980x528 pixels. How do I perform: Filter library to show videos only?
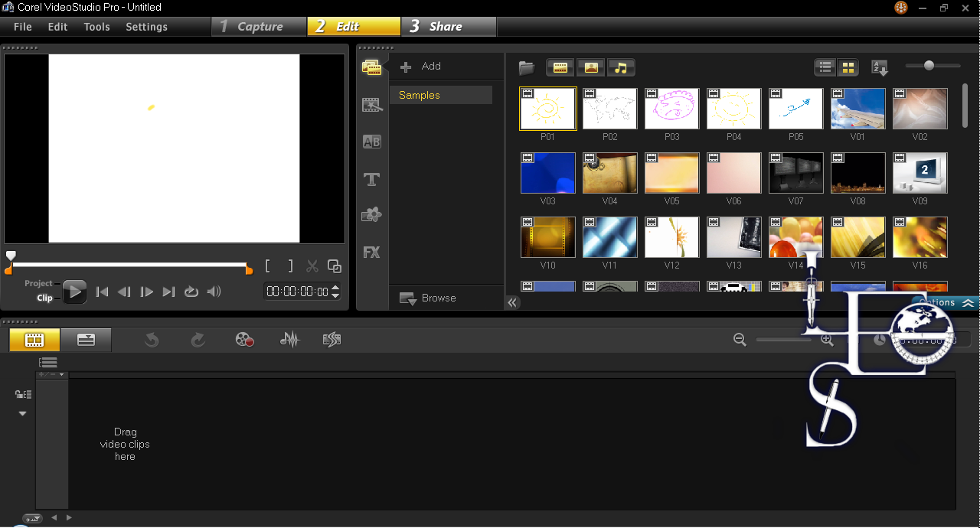click(x=560, y=67)
